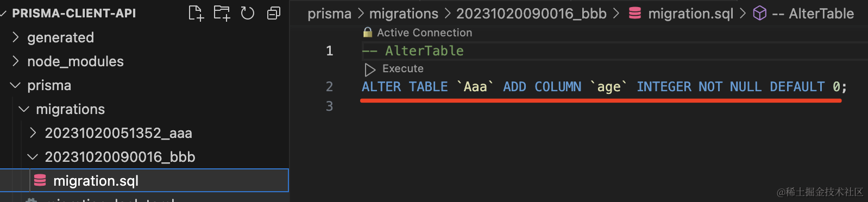Collapse the prisma folder
The image size is (868, 202).
tap(15, 85)
